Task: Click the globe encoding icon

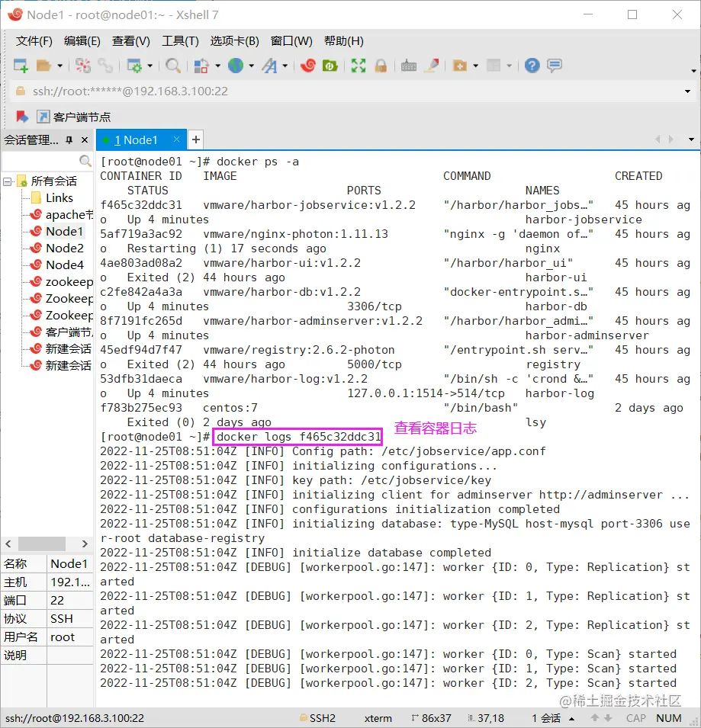Action: pos(236,66)
